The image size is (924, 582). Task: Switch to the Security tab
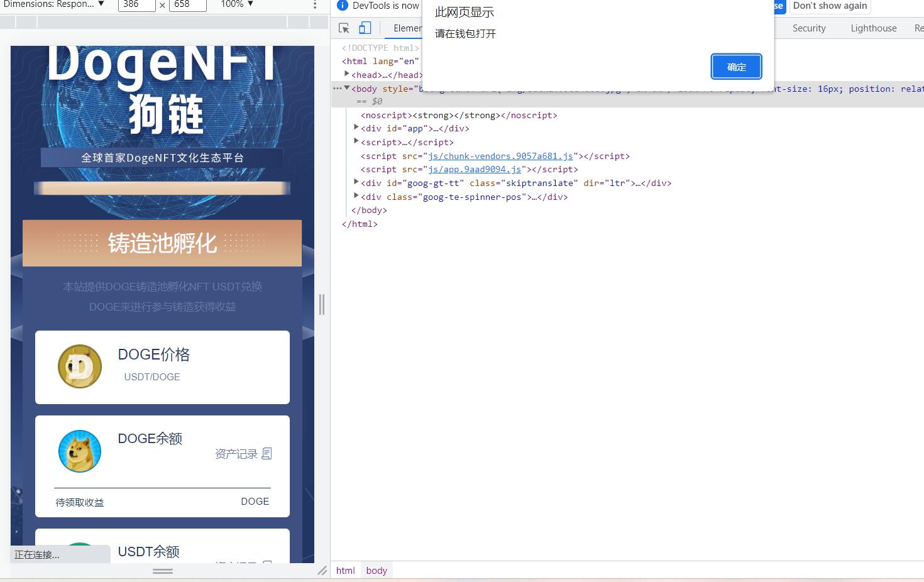coord(808,28)
